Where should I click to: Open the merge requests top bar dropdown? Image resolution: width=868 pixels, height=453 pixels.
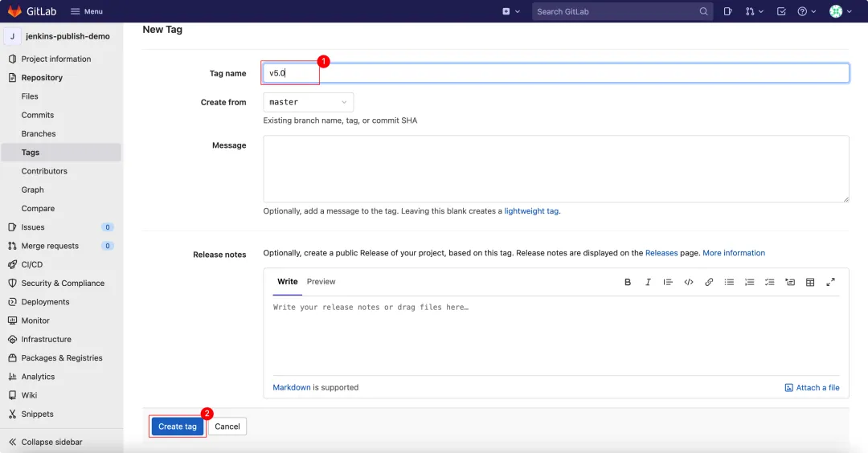pos(754,11)
